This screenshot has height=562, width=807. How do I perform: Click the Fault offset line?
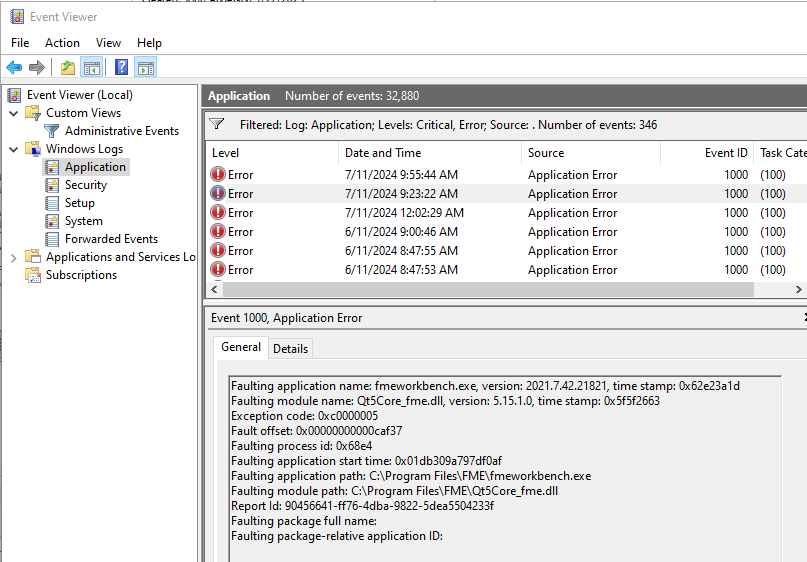317,431
